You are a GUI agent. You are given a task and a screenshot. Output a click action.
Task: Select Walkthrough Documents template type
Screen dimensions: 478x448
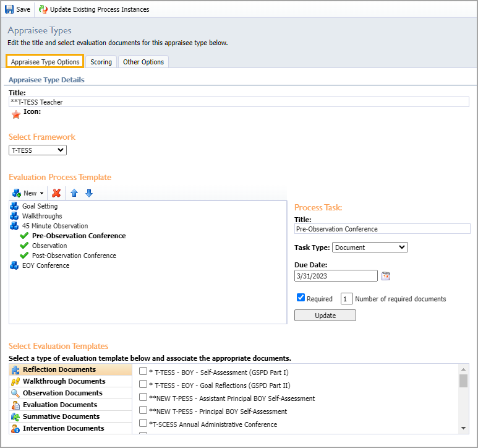[70, 382]
